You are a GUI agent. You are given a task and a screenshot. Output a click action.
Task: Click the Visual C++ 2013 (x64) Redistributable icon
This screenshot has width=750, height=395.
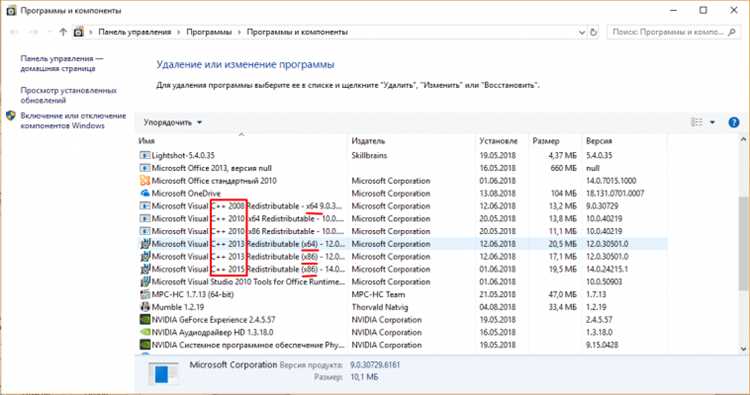144,244
